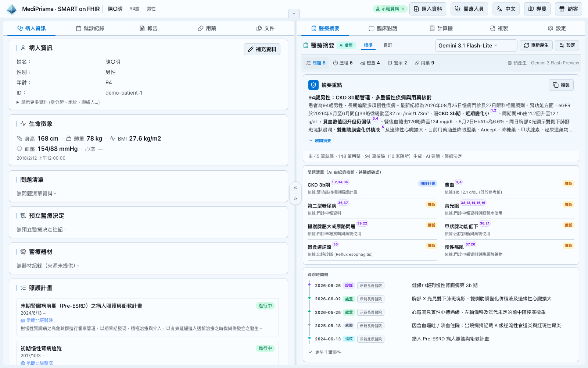Viewport: 588px width, 368px height.
Task: Expand left panel with double-right arrow
Action: (295, 199)
